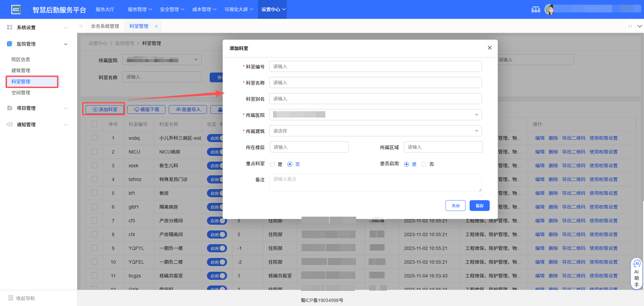The height and width of the screenshot is (306, 644).
Task: Click the 关闭 button in dialog
Action: tap(455, 206)
